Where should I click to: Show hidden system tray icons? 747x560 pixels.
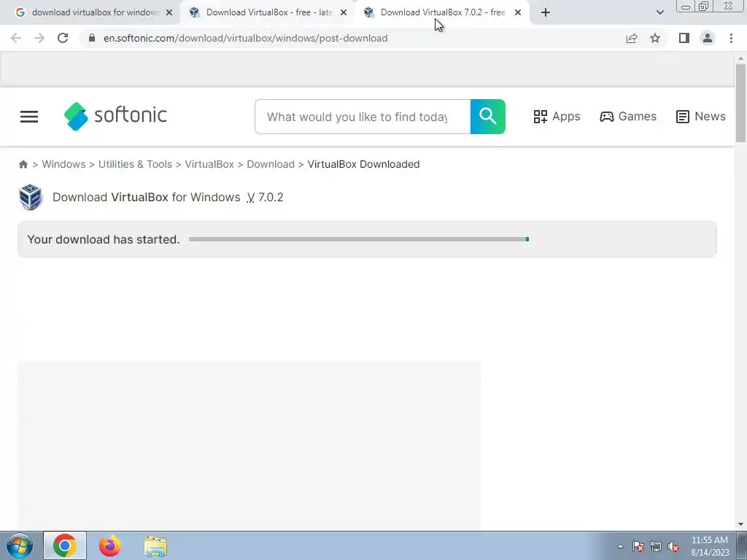click(x=620, y=546)
